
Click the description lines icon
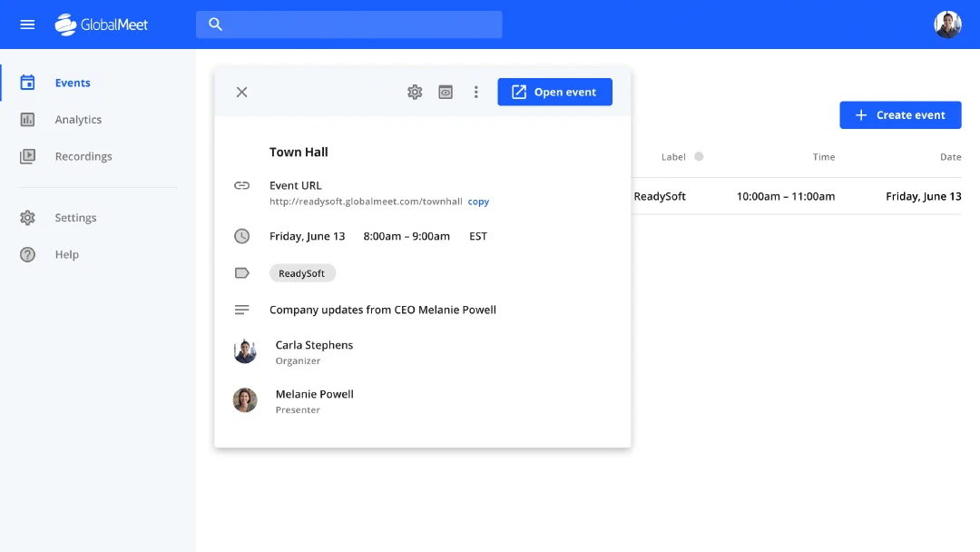pos(242,310)
